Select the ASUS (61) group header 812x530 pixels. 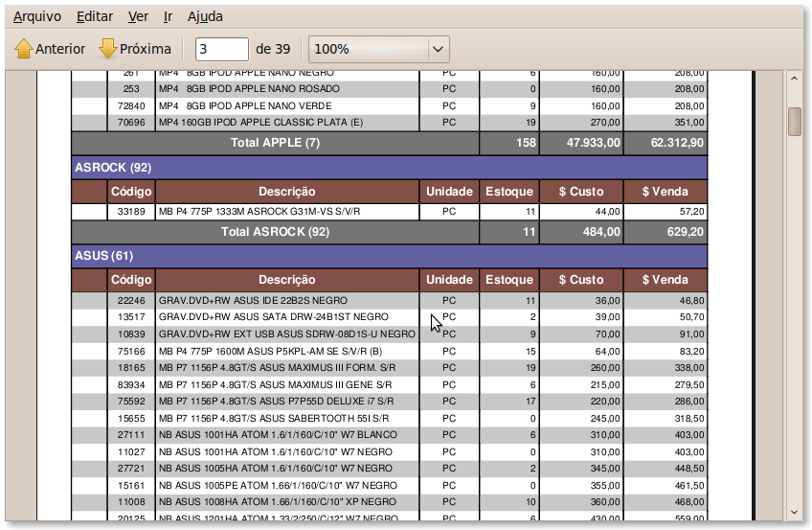390,256
